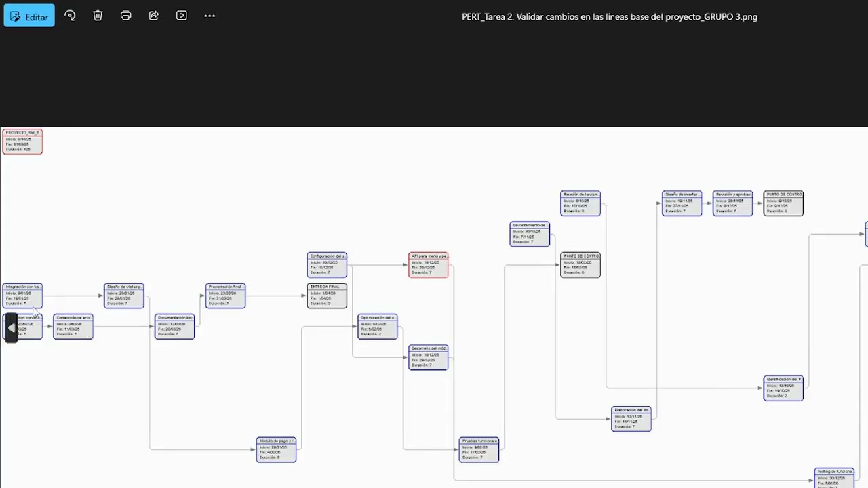Select the Elaboración del do... node
Screen dimensions: 868x488
[x=631, y=419]
